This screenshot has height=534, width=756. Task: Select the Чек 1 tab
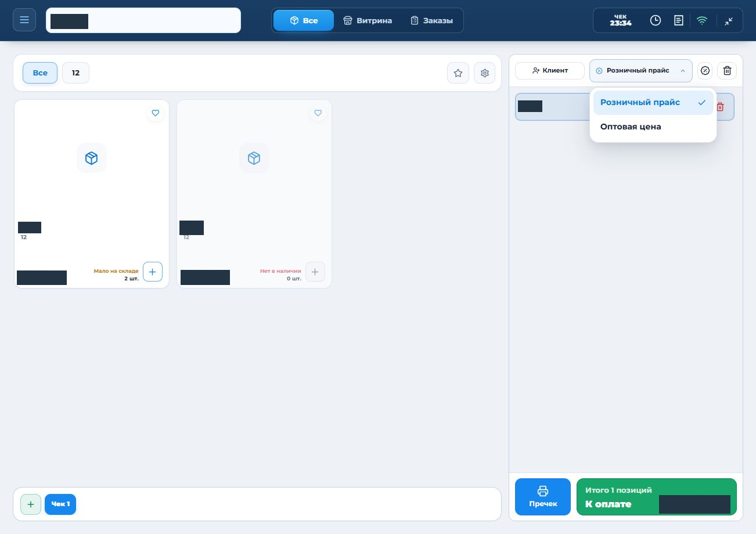tap(60, 504)
